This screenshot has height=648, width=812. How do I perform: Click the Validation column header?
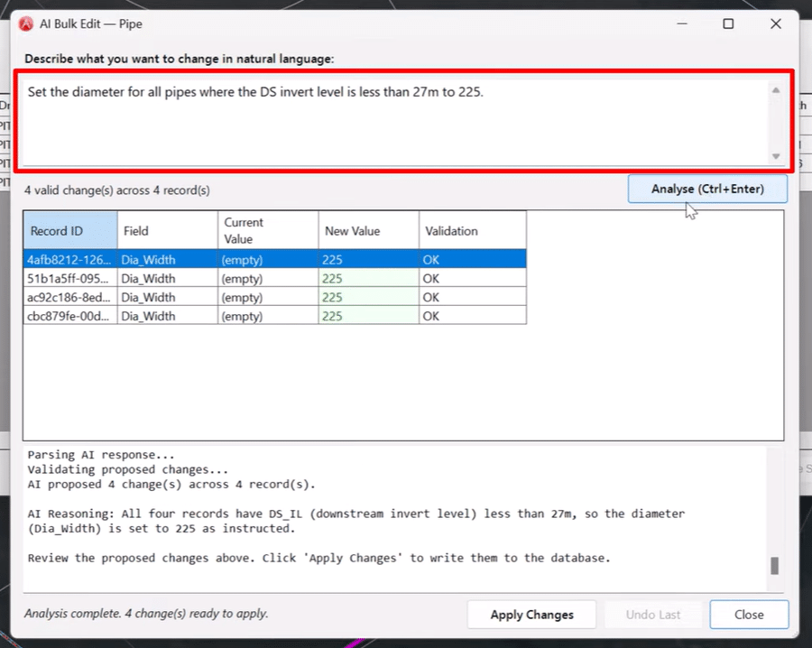pyautogui.click(x=473, y=230)
